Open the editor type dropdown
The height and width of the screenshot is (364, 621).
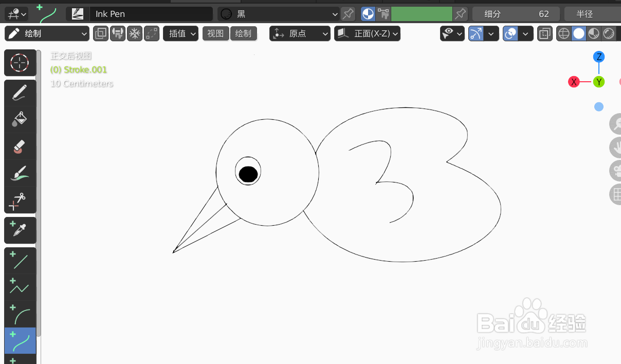(x=17, y=14)
